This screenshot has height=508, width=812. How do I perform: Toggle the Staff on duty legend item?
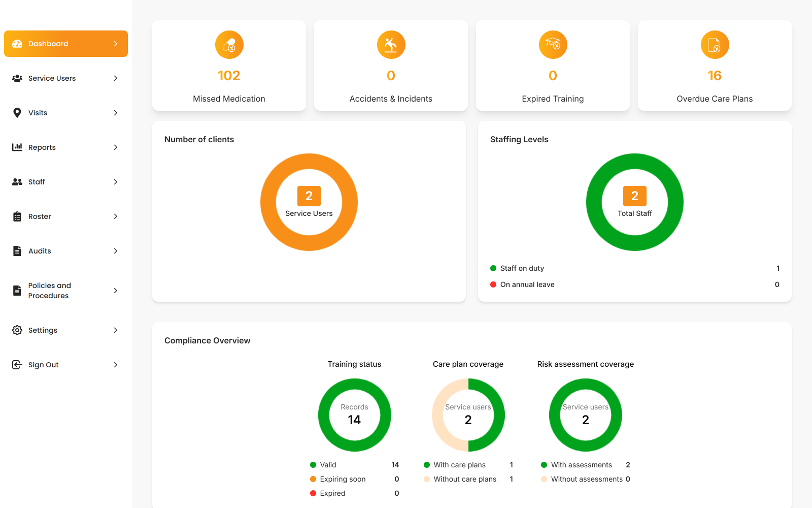pyautogui.click(x=522, y=268)
